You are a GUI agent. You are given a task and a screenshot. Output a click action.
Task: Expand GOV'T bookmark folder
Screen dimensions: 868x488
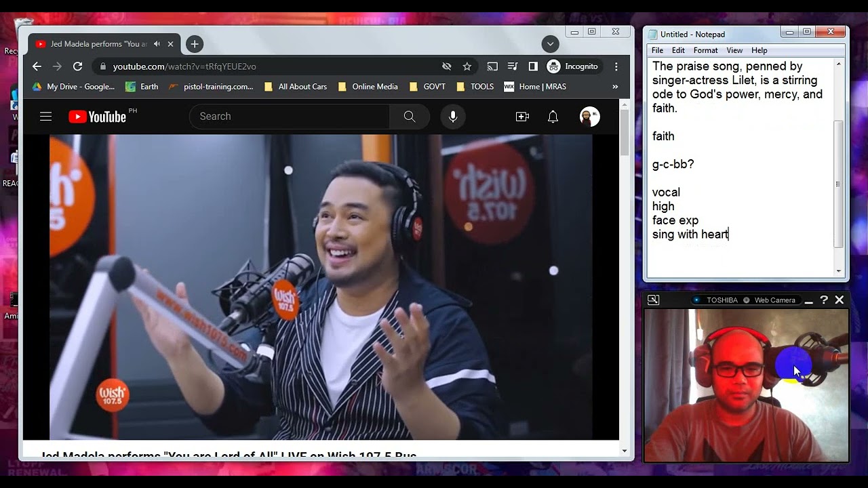pos(427,87)
